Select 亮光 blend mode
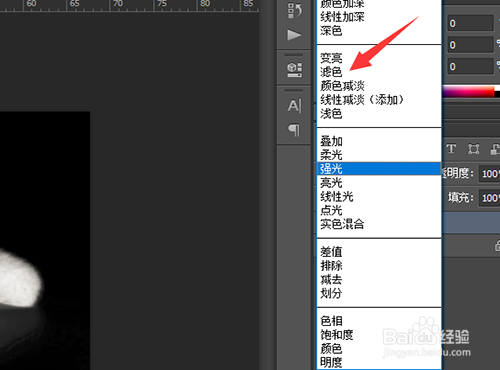 [379, 183]
